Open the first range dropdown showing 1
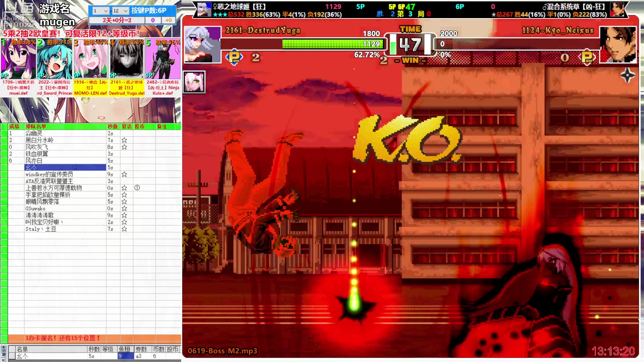The height and width of the screenshot is (362, 644). point(100,11)
